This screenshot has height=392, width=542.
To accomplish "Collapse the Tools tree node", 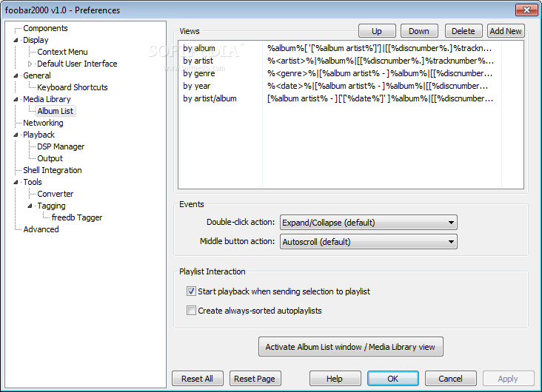I will coord(16,183).
